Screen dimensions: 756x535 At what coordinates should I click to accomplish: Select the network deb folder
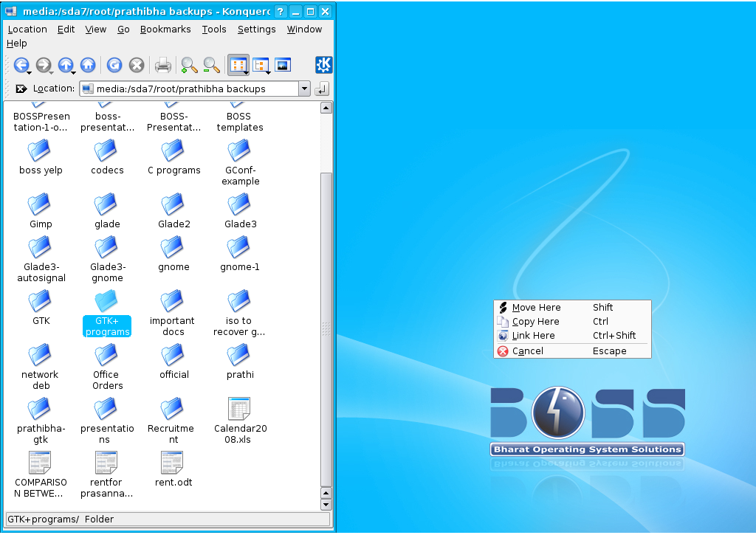pyautogui.click(x=40, y=367)
